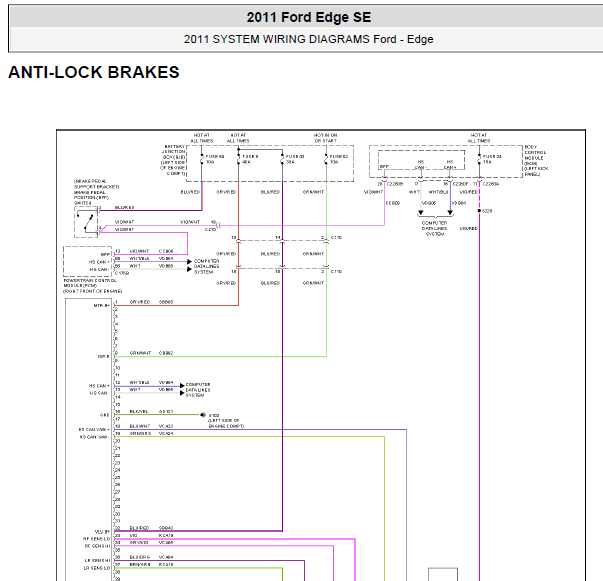Click '2011 SYSTEM WIRING DIAGRAMS Ford - Edge' subtitle
This screenshot has height=581, width=603.
[x=308, y=39]
